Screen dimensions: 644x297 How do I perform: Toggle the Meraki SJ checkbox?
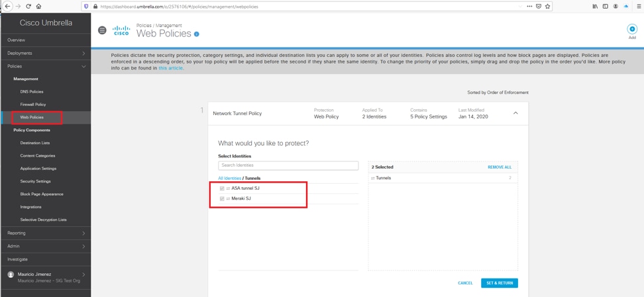coord(222,198)
